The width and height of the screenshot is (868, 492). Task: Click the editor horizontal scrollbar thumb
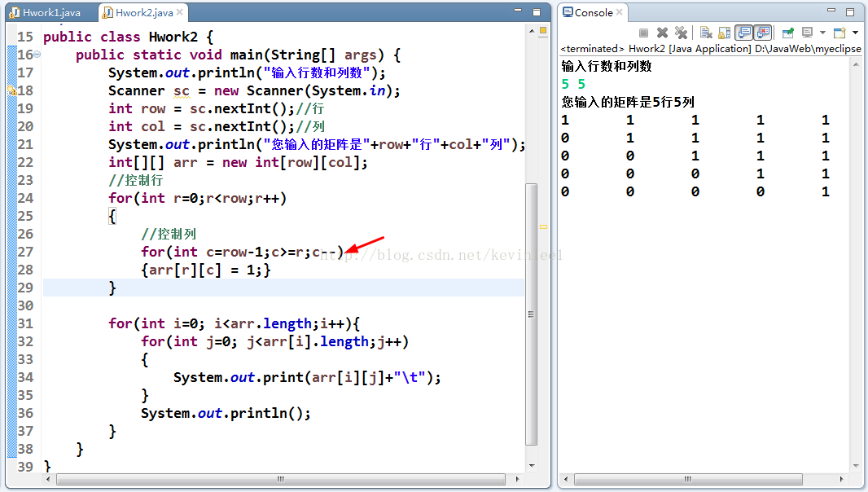281,479
